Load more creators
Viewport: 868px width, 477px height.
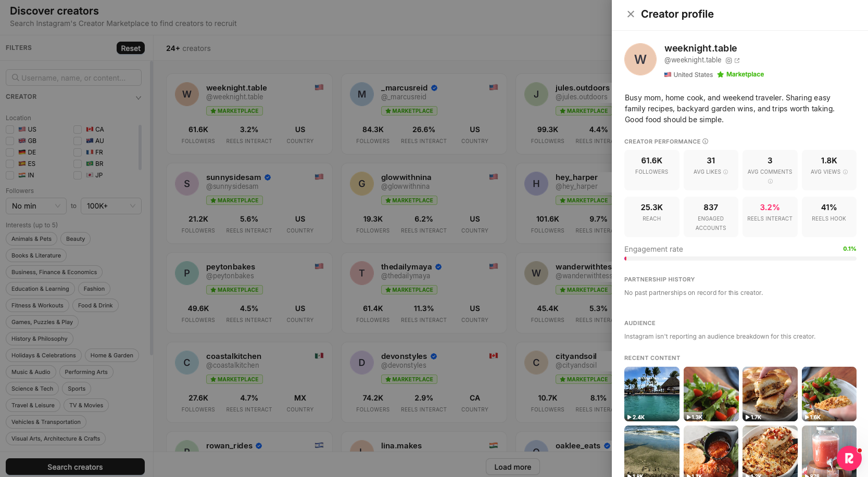tap(513, 467)
